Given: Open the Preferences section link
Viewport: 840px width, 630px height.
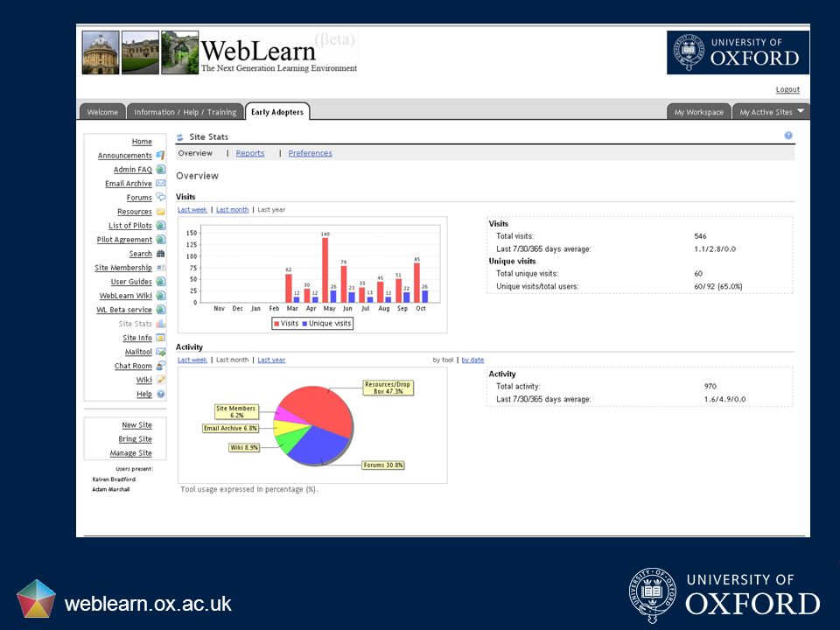Looking at the screenshot, I should point(310,153).
